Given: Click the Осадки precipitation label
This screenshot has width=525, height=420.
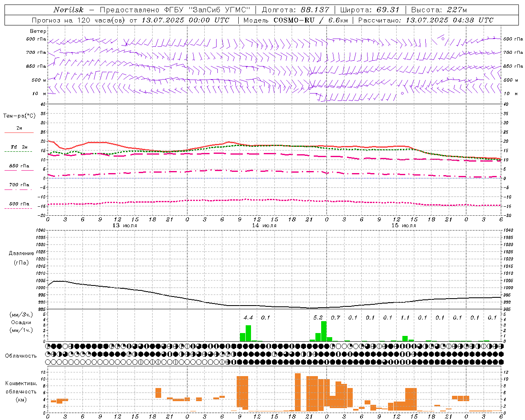Looking at the screenshot, I should (x=21, y=322).
